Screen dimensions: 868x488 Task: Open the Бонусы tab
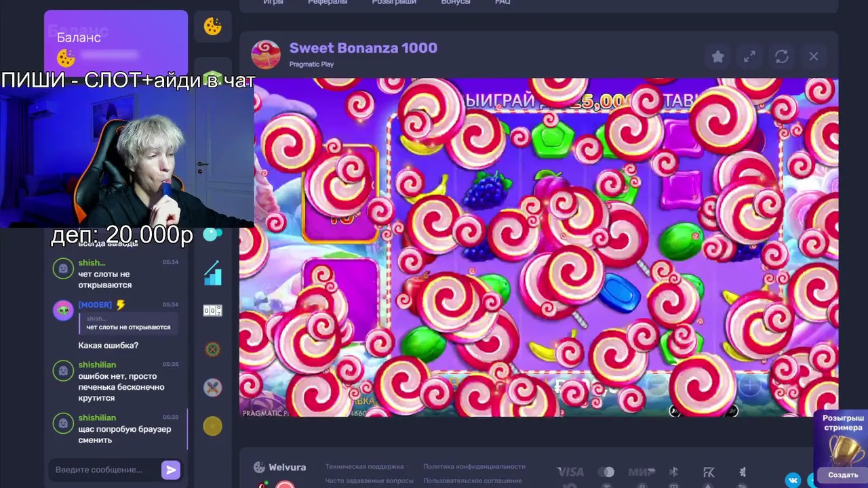[x=455, y=3]
